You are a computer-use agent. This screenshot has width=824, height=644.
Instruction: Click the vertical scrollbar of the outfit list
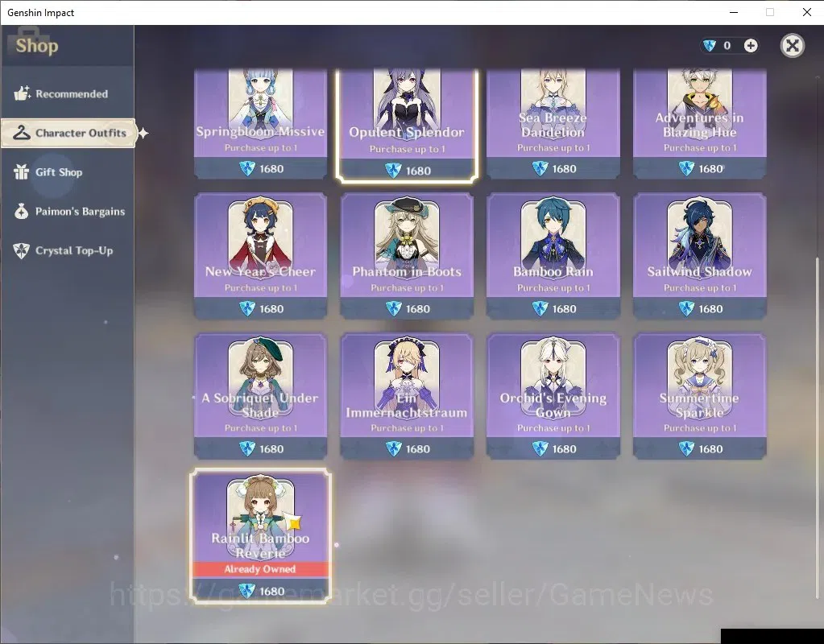coord(817,427)
